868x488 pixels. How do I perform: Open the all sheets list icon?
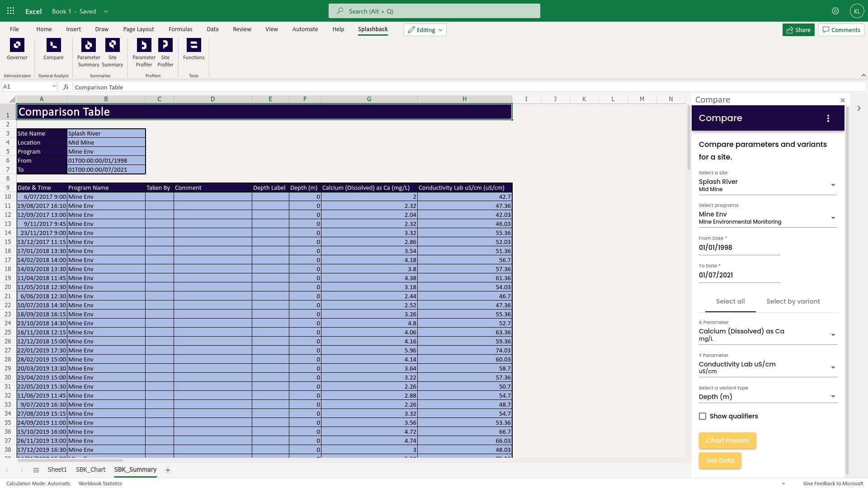point(36,470)
